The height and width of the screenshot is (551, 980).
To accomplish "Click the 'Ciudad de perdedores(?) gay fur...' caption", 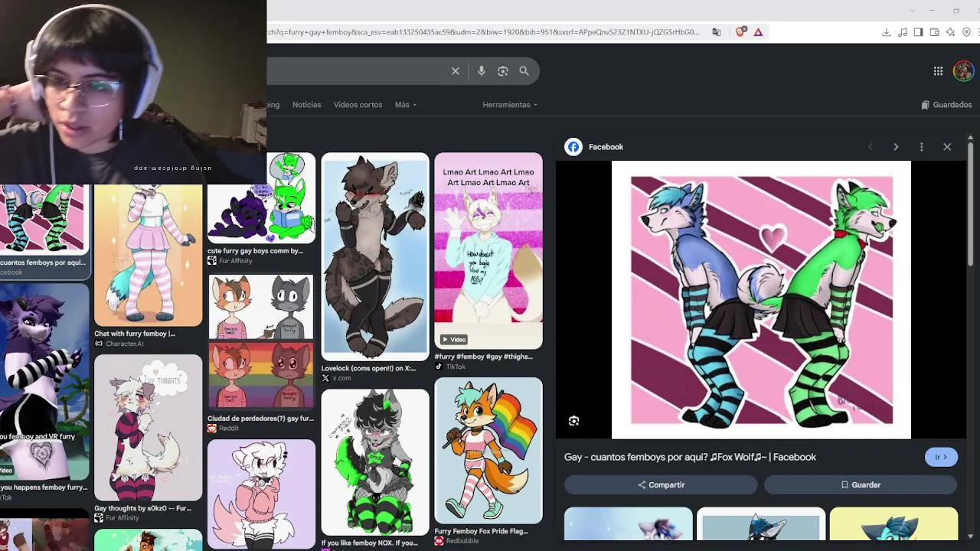I will [x=260, y=419].
